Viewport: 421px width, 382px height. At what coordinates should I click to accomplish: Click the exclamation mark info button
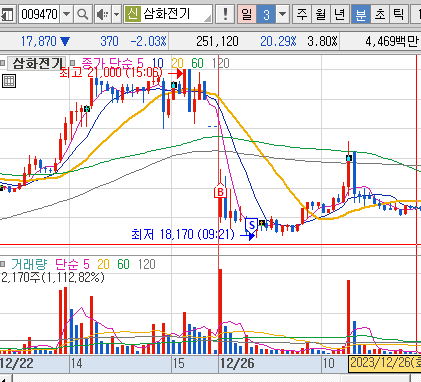[225, 14]
